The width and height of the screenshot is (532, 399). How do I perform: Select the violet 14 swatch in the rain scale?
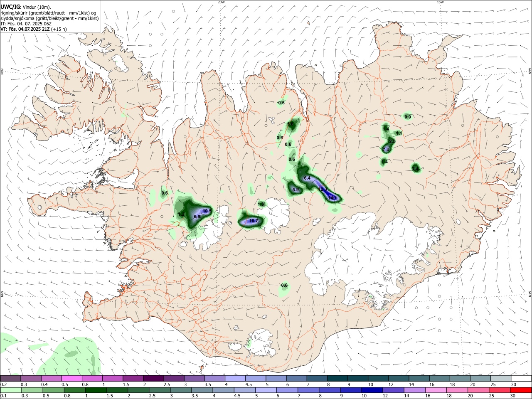tap(414, 390)
